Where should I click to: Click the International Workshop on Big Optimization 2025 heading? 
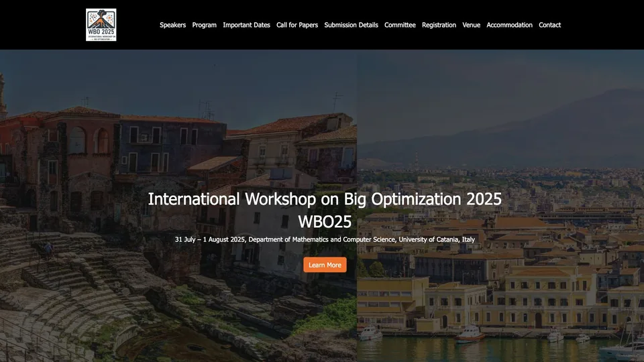click(x=325, y=199)
